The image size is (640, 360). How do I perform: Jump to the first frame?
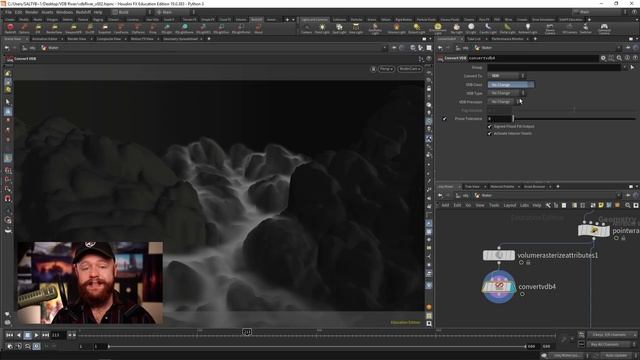point(9,335)
